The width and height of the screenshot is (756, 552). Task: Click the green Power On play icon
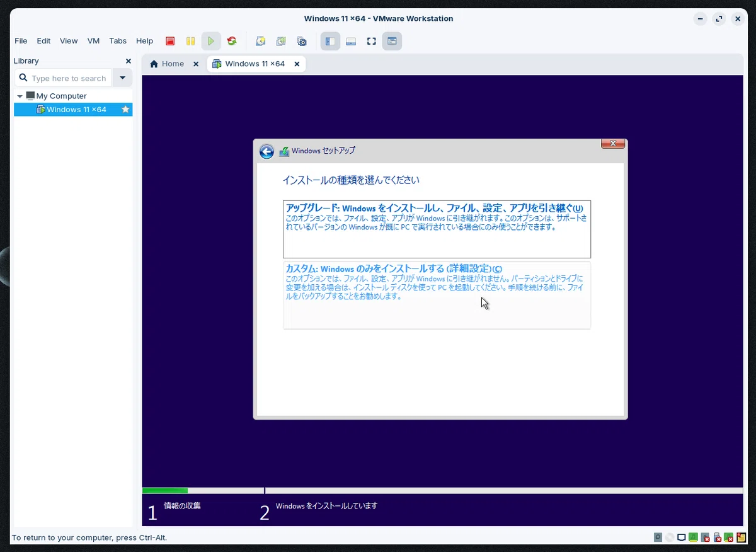211,41
